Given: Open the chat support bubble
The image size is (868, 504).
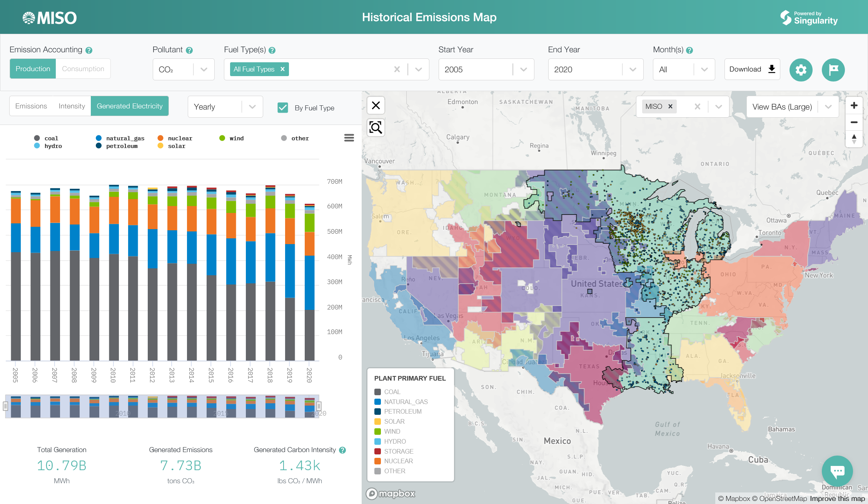Looking at the screenshot, I should tap(837, 471).
